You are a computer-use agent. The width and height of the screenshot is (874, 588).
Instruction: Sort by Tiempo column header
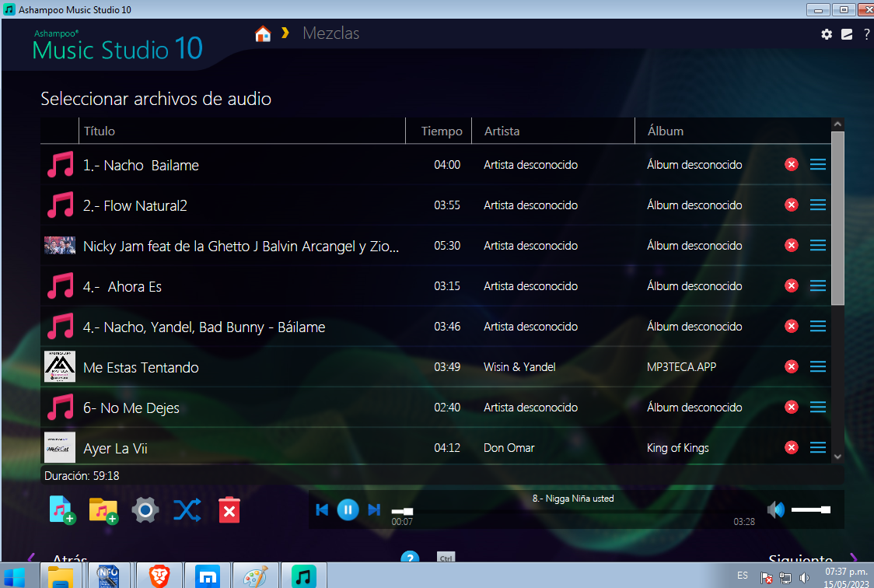pyautogui.click(x=439, y=131)
